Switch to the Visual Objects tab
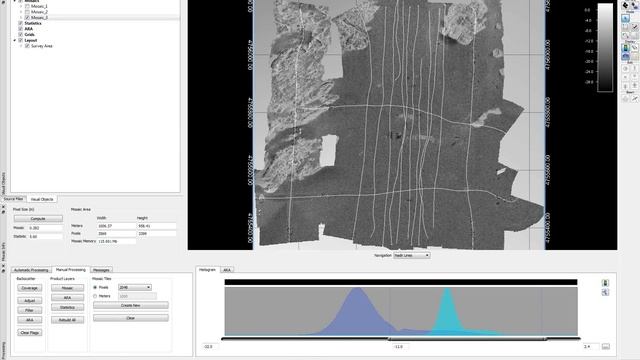 point(42,199)
